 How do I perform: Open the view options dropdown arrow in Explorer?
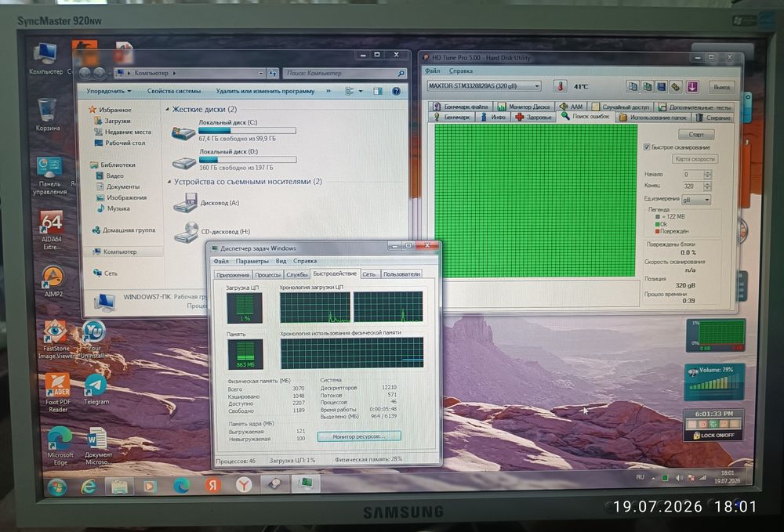click(361, 91)
